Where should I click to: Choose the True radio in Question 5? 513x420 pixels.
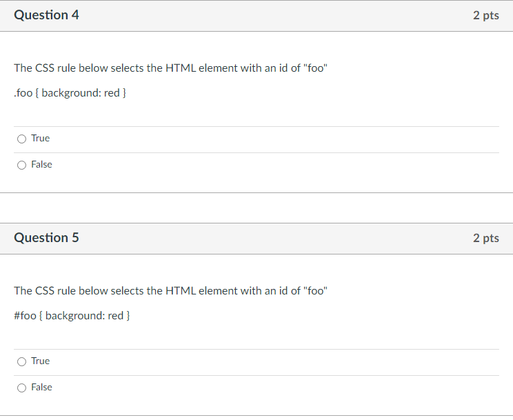tap(22, 361)
